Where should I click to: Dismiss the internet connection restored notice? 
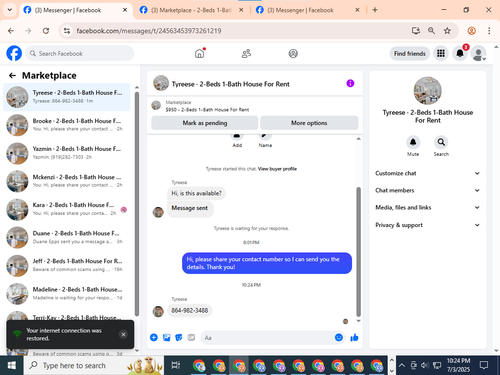click(123, 334)
